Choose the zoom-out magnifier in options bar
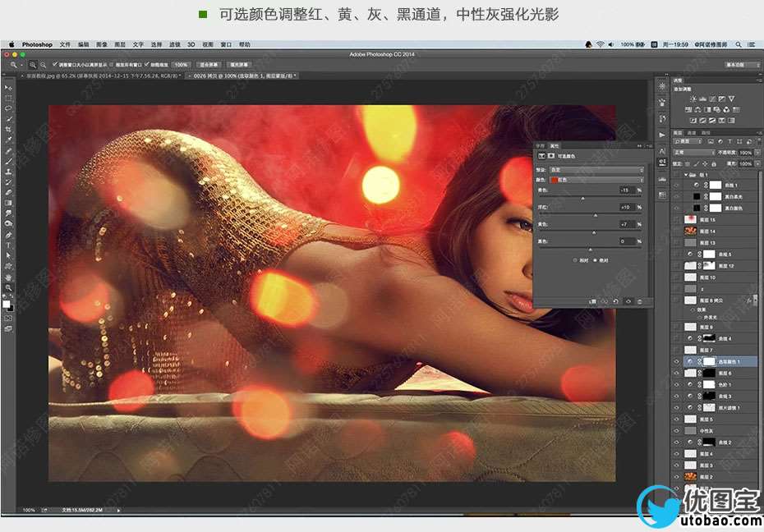The height and width of the screenshot is (532, 764). (43, 64)
